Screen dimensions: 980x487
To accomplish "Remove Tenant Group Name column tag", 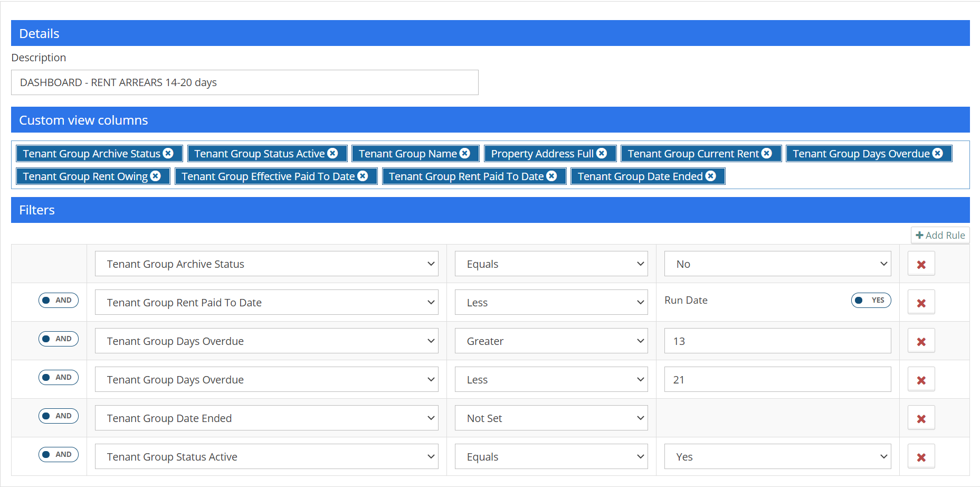I will click(465, 153).
